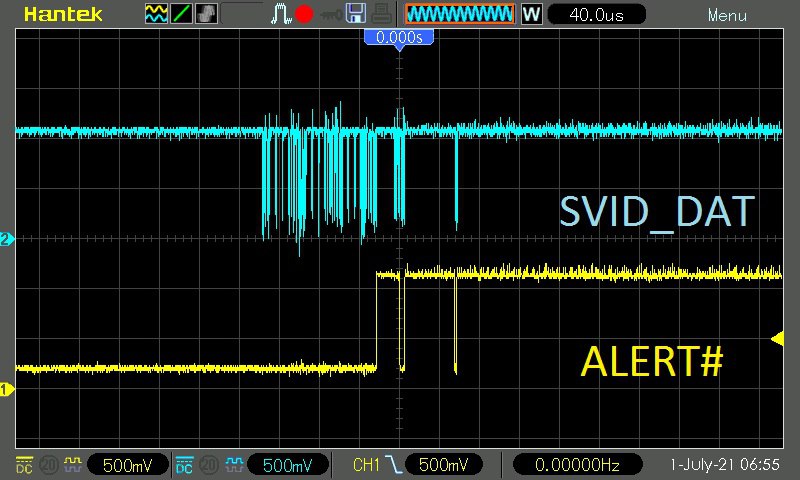Click the yellow CH1 DC coupling icon
This screenshot has width=800, height=480.
click(x=24, y=465)
